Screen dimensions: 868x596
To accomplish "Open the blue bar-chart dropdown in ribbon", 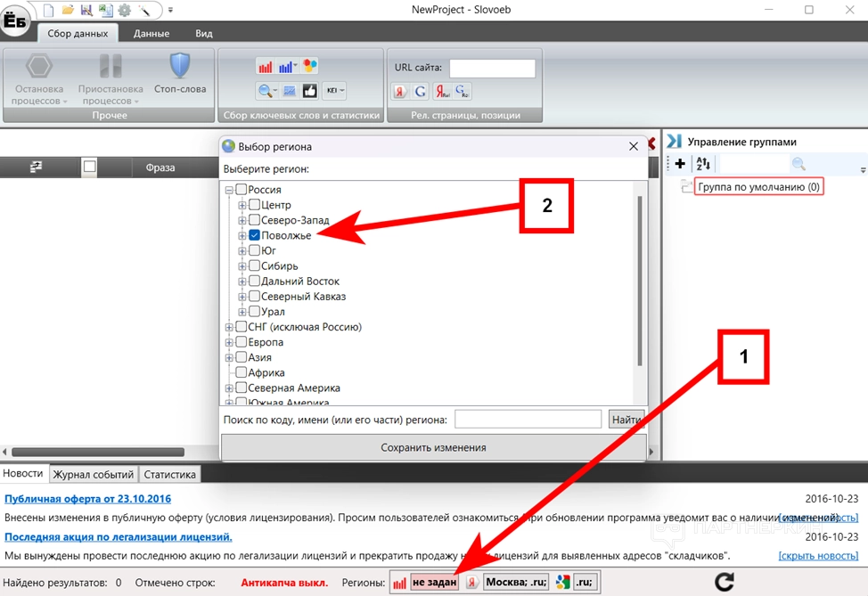I will tap(288, 67).
